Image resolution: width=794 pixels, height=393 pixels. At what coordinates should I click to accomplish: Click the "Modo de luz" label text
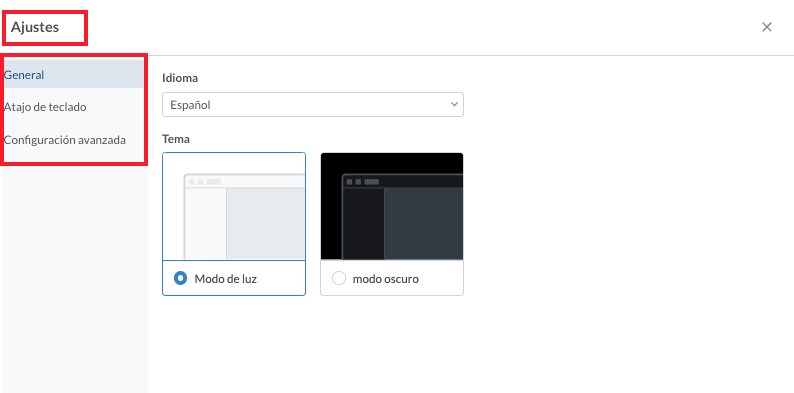pos(225,279)
